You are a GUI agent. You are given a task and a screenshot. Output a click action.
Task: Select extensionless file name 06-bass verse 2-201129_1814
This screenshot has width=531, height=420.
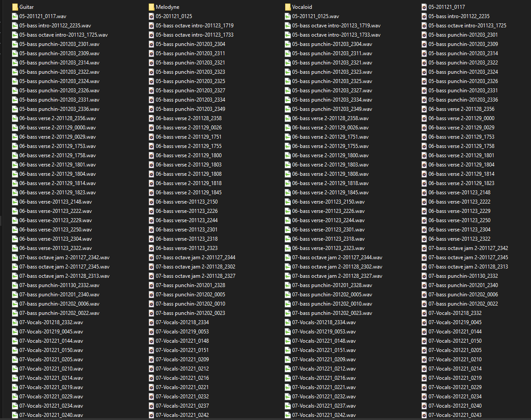coord(462,174)
